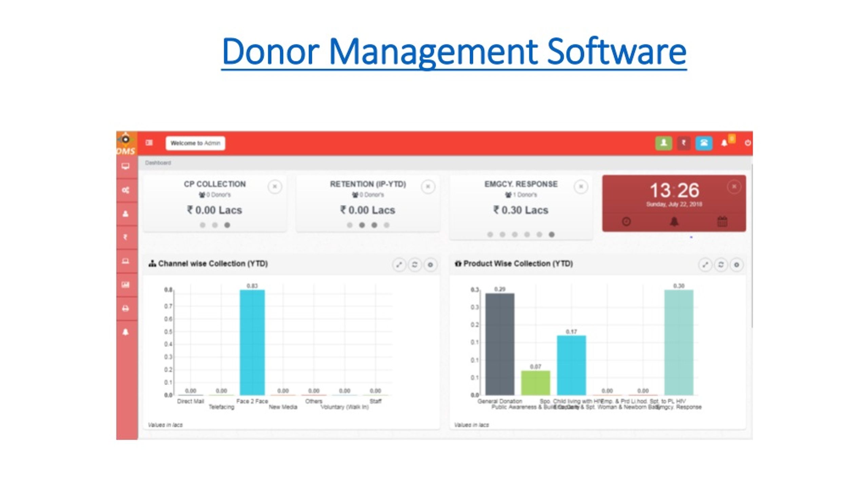Open the green user icon in the top bar

[x=664, y=143]
